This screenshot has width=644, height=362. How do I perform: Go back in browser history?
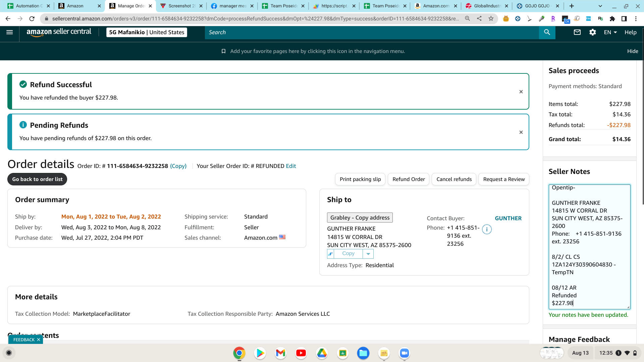click(8, 19)
